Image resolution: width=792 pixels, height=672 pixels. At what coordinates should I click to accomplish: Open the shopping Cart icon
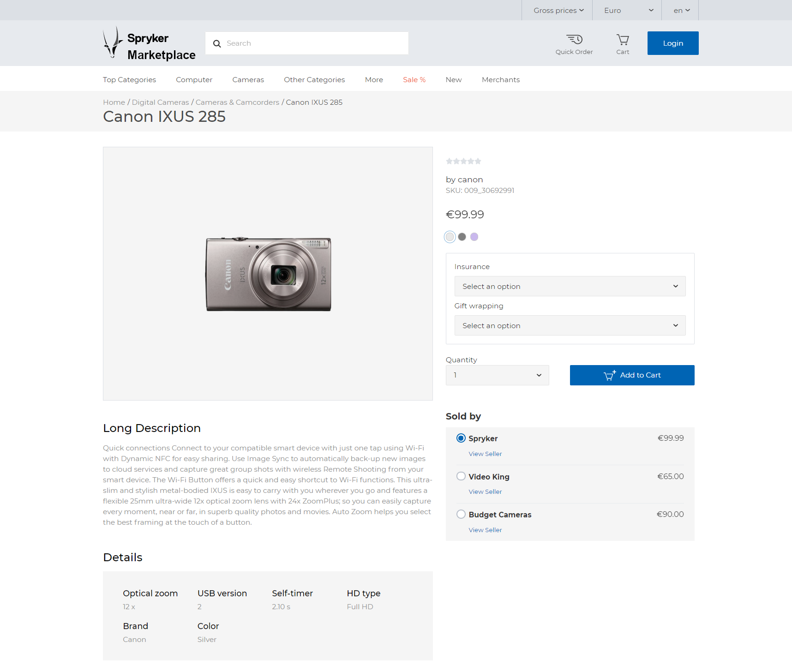click(623, 44)
